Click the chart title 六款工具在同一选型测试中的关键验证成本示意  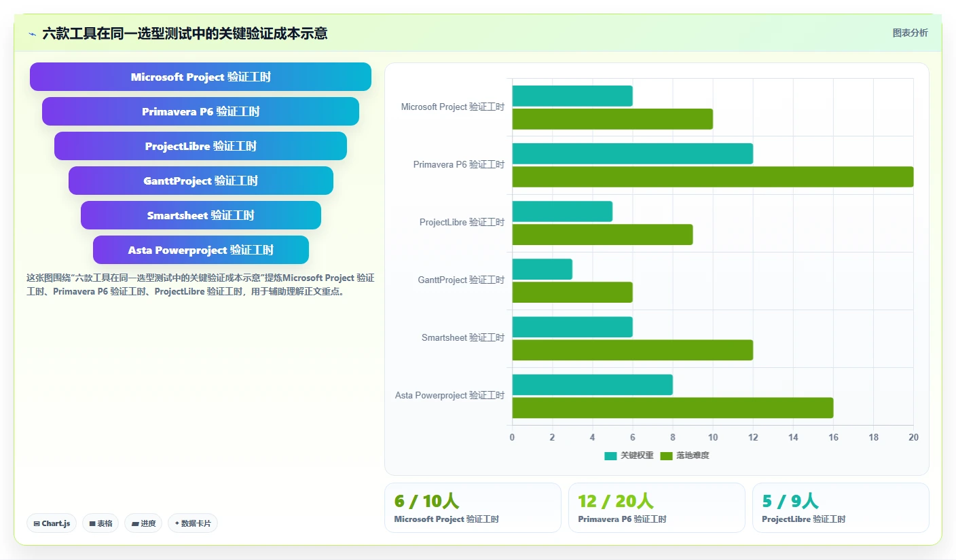185,33
